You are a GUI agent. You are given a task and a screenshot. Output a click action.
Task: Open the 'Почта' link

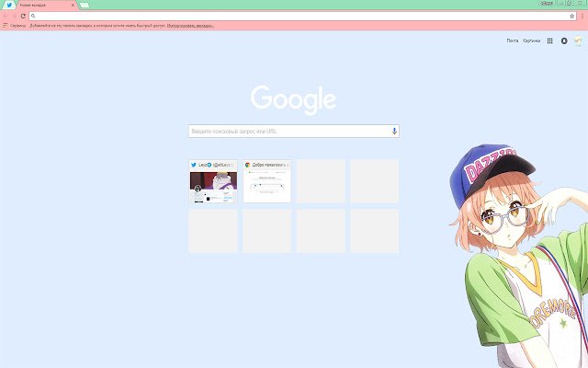point(513,40)
